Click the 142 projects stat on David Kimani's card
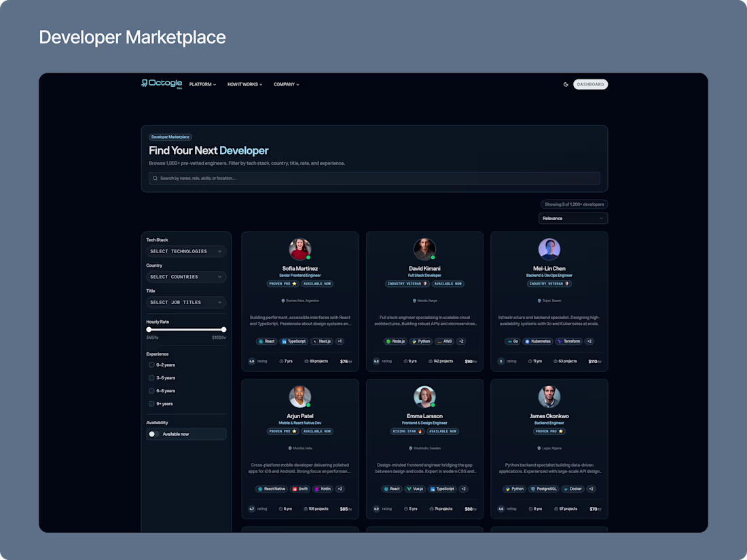Image resolution: width=747 pixels, height=560 pixels. [x=441, y=361]
